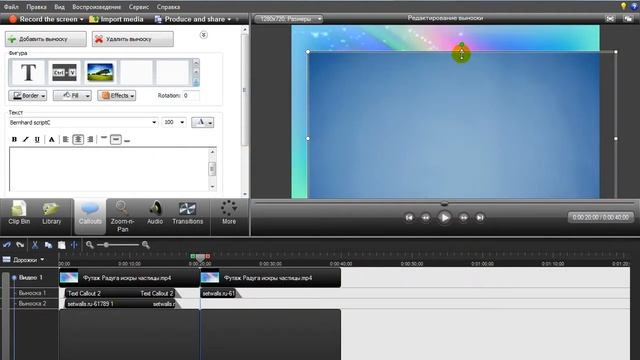
Task: Open Produce and share
Action: pos(189,19)
